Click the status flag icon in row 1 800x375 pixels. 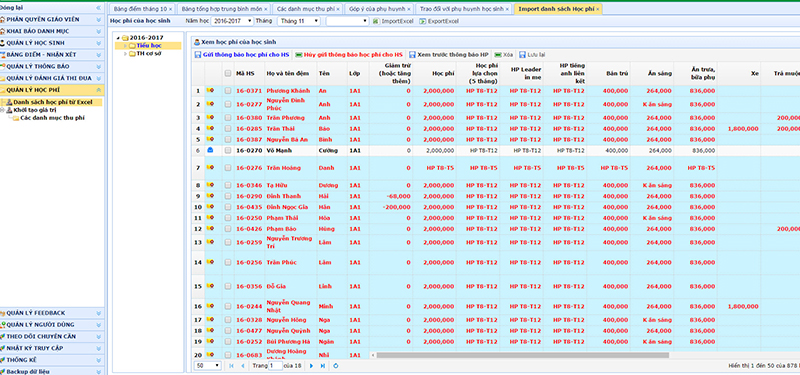(x=210, y=90)
